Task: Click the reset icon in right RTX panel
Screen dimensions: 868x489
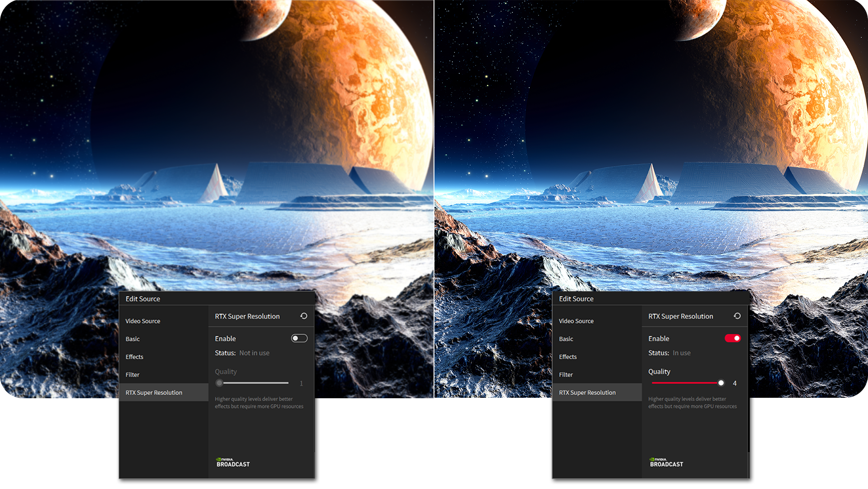Action: (x=737, y=316)
